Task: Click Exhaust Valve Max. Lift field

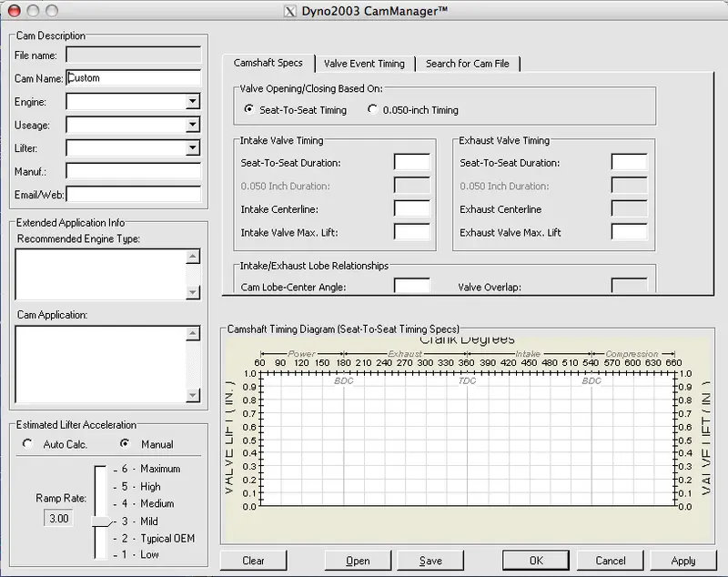Action: click(x=629, y=232)
